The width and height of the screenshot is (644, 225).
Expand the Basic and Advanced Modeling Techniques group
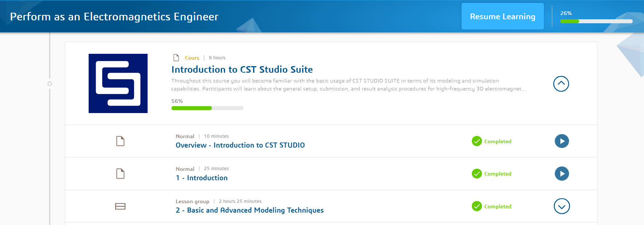click(562, 206)
